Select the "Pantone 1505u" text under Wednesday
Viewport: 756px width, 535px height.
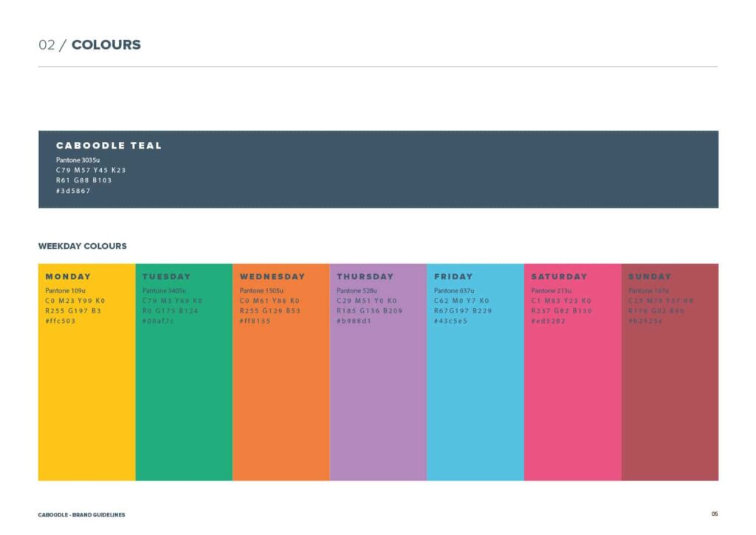coord(261,290)
